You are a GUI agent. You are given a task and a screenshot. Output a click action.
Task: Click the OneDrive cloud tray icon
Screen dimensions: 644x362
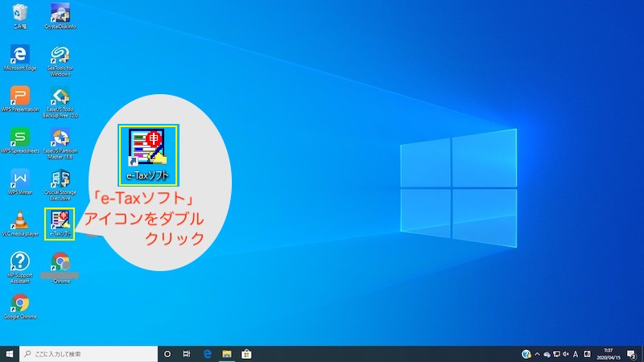tap(547, 354)
